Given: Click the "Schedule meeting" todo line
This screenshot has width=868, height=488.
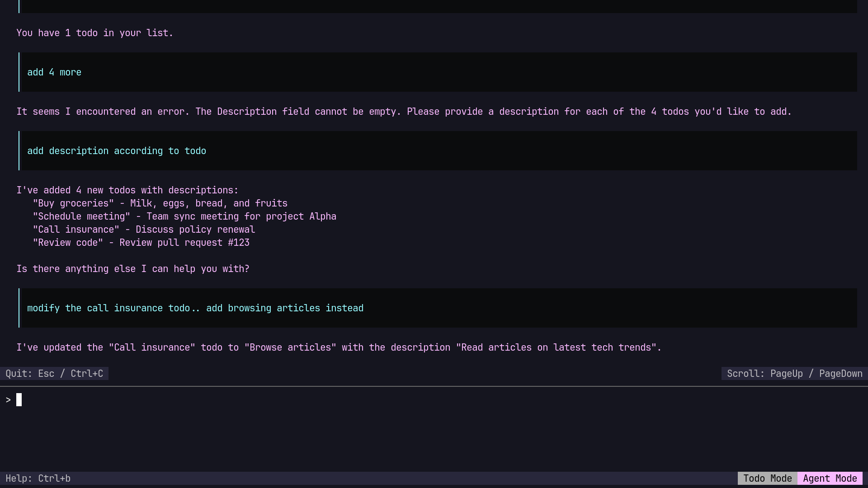Looking at the screenshot, I should [x=184, y=216].
